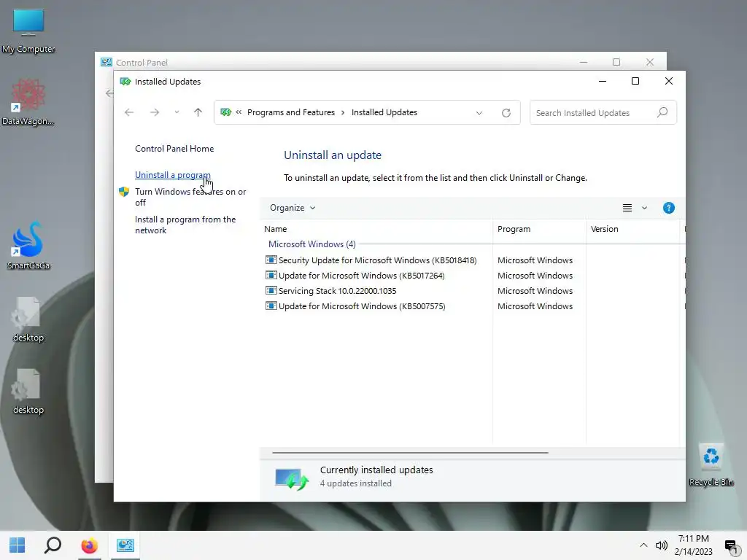
Task: Open the Programs and Features breadcrumb
Action: pos(290,112)
